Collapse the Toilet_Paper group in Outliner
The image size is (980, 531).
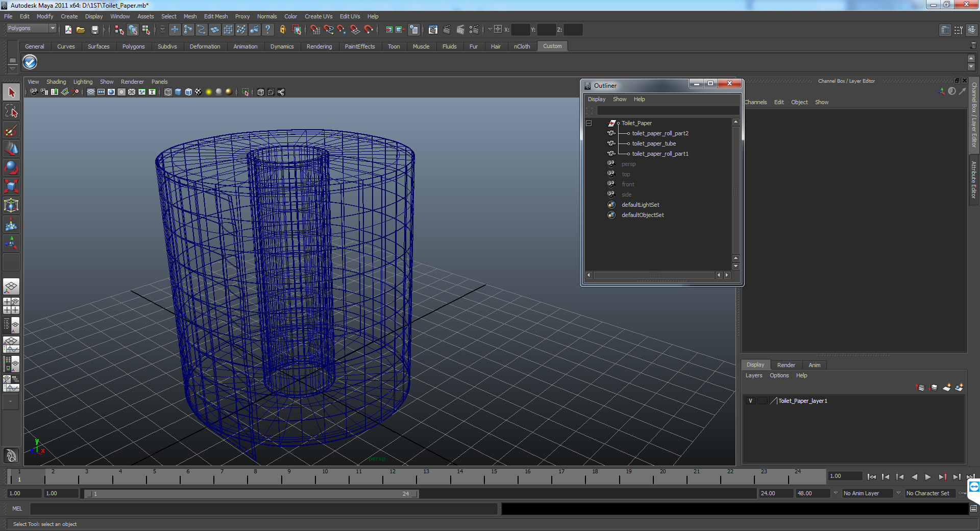click(589, 123)
